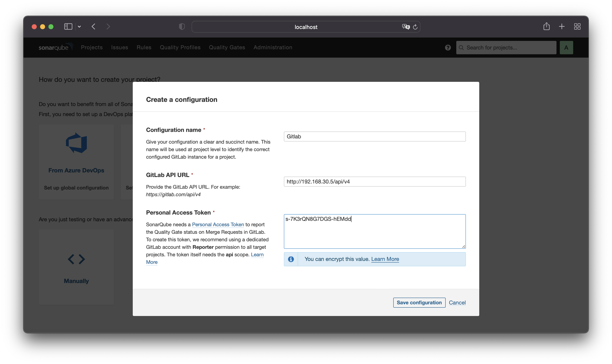The height and width of the screenshot is (364, 612).
Task: Open the user avatar 'A' account menu
Action: point(566,48)
